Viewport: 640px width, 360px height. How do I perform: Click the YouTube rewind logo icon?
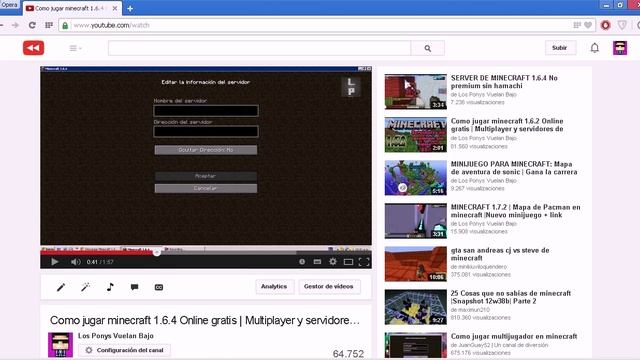point(33,48)
